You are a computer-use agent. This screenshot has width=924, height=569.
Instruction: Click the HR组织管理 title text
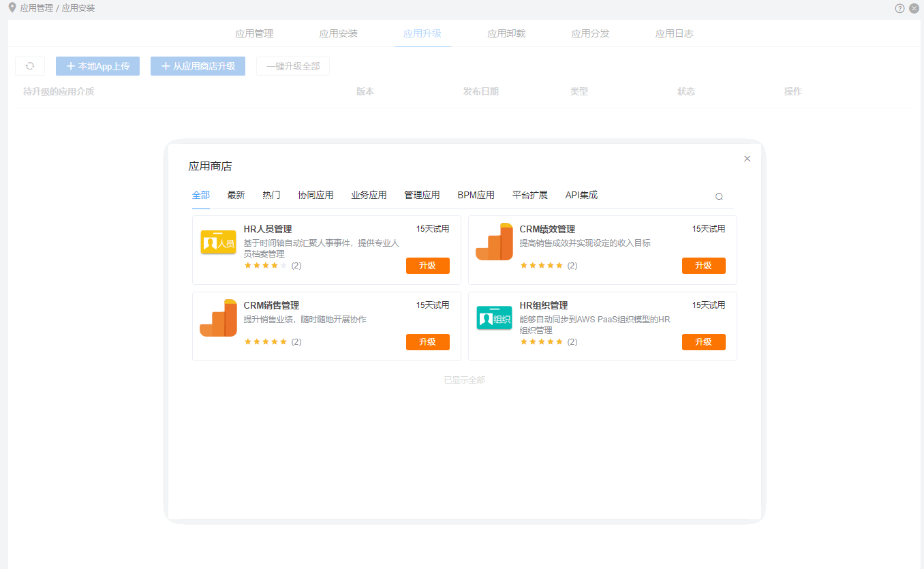pos(544,305)
